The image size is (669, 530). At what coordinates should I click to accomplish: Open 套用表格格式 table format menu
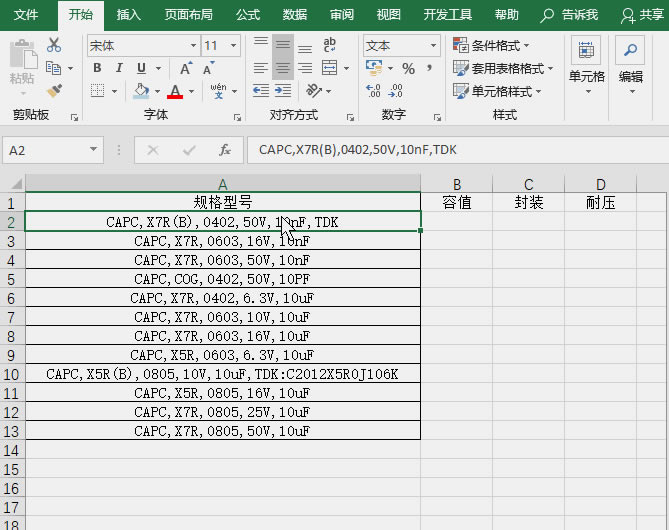click(x=503, y=68)
